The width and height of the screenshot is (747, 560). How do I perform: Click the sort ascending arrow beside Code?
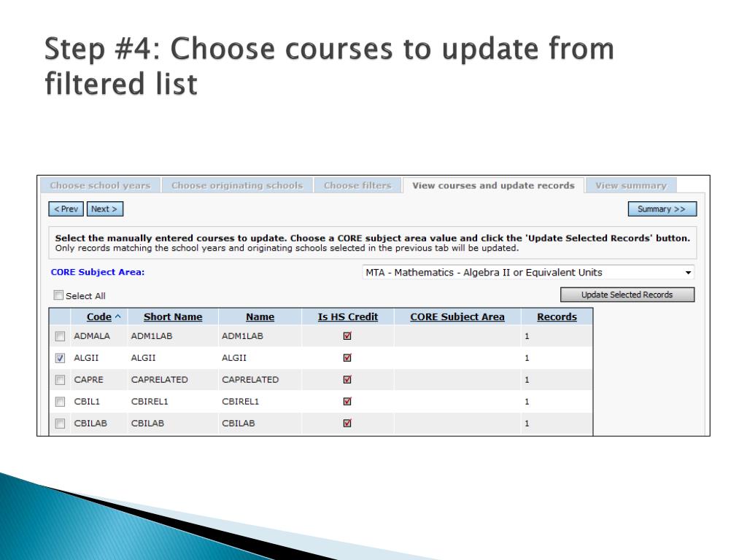click(x=117, y=316)
